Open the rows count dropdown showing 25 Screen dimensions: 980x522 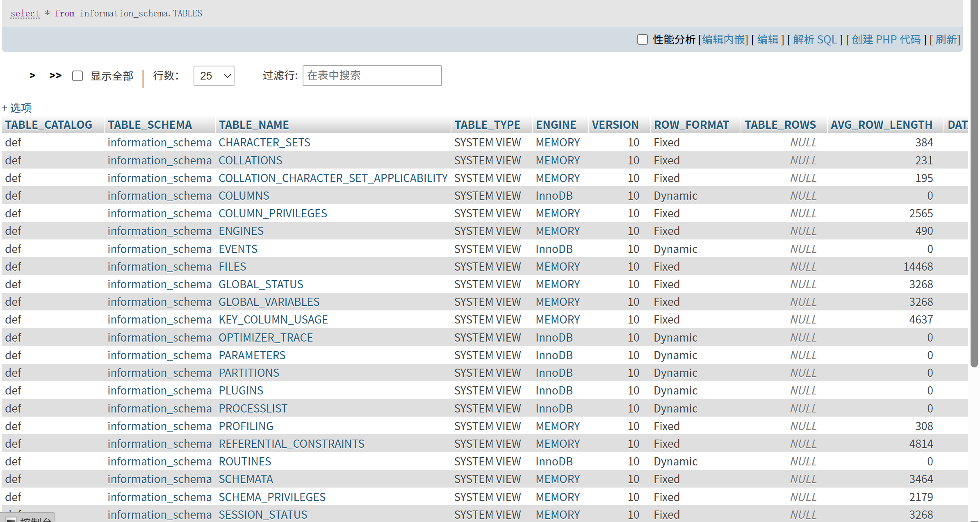pyautogui.click(x=214, y=76)
